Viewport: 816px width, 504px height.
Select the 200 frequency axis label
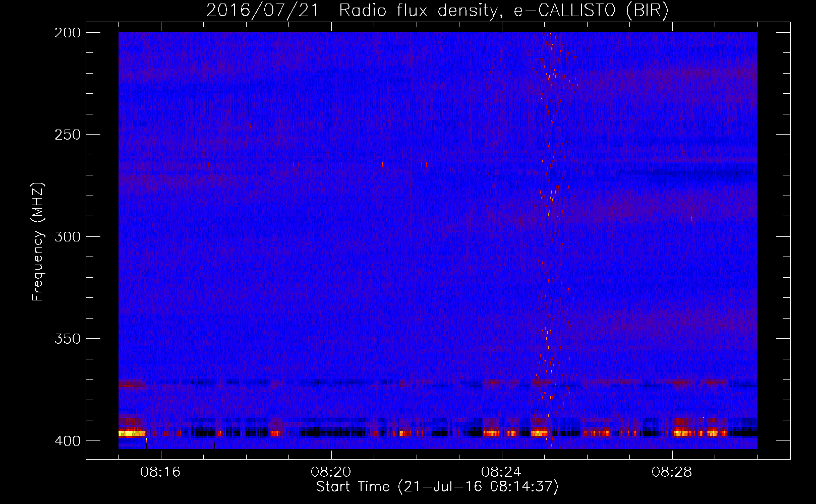coord(67,33)
